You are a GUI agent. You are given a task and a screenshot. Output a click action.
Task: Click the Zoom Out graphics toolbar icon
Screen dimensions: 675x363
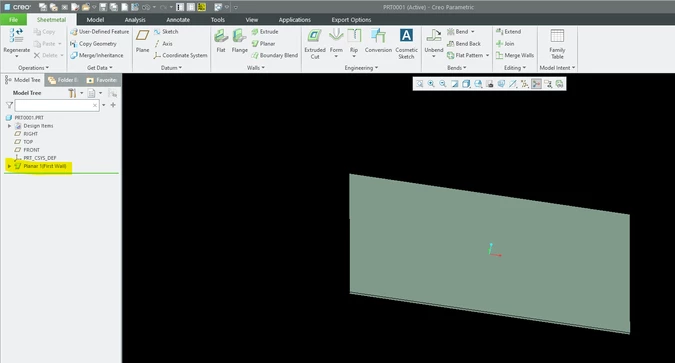click(443, 84)
